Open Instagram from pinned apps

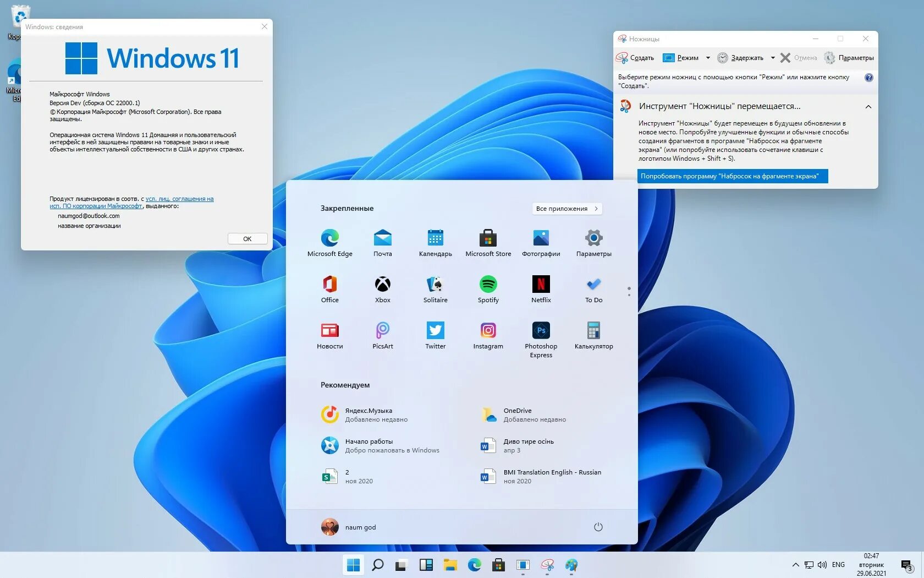click(x=488, y=335)
